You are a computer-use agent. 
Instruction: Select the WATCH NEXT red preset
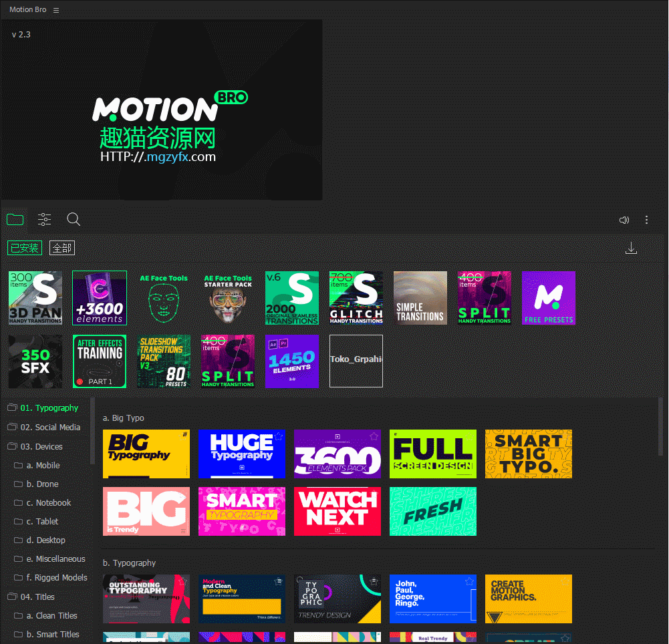point(338,511)
